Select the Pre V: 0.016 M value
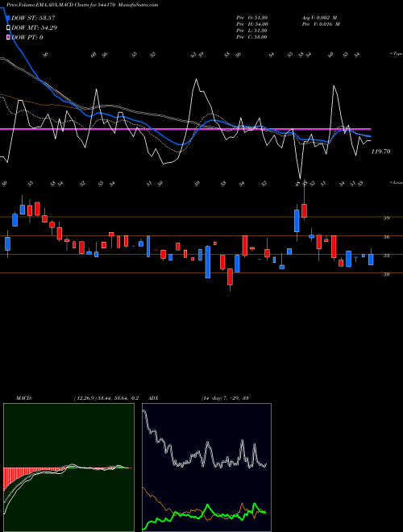Image resolution: width=403 pixels, height=532 pixels. (x=320, y=24)
